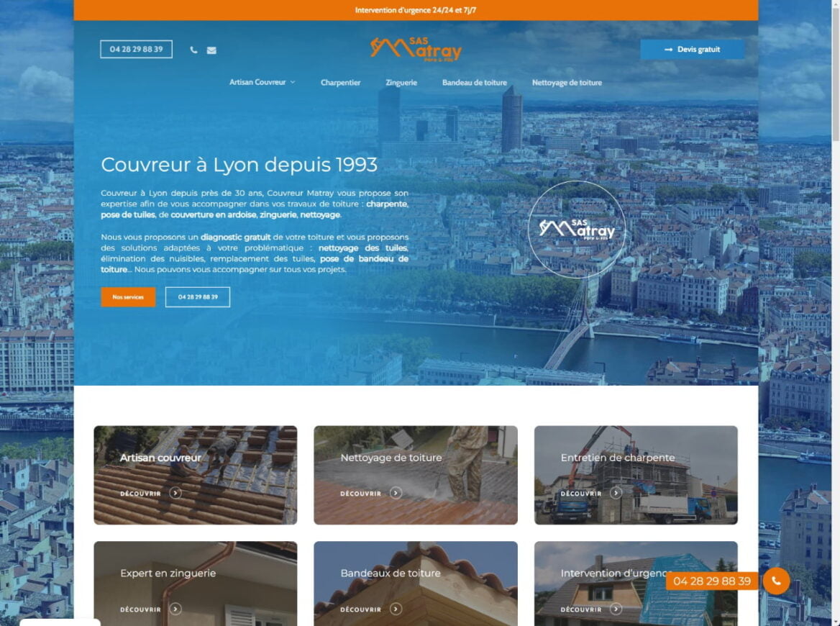Click the 04 28 29 88 39 header number

pyautogui.click(x=136, y=49)
